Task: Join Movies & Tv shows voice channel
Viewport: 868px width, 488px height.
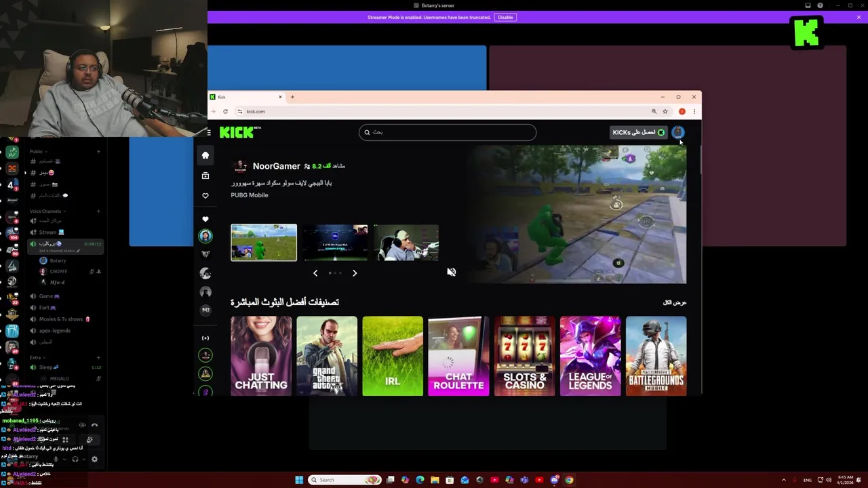Action: pos(65,319)
